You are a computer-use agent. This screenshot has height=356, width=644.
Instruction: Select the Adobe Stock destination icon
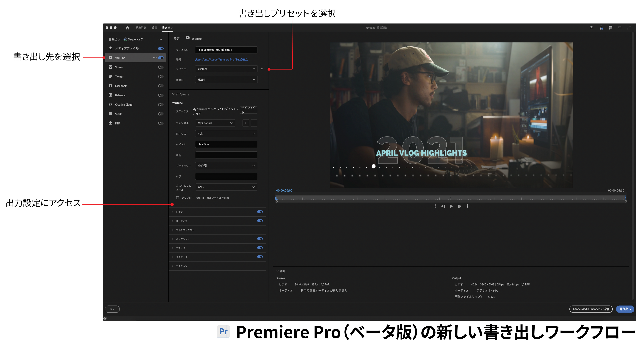click(x=110, y=114)
